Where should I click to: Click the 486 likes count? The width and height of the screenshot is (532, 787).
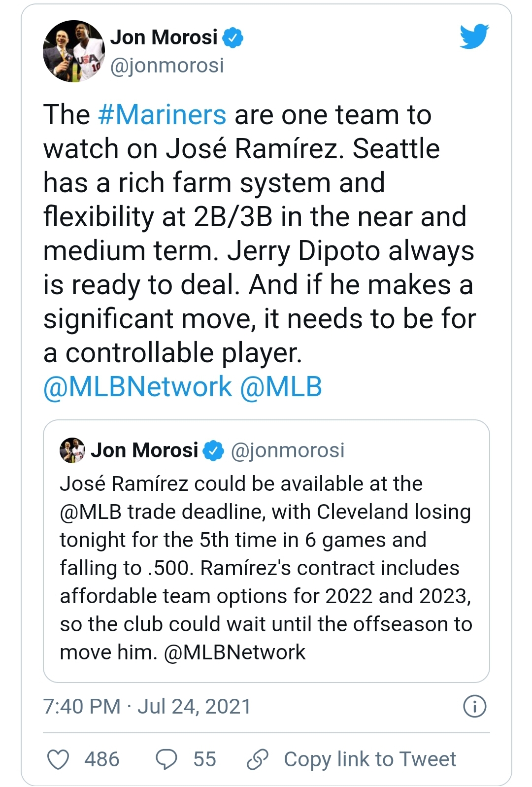(102, 759)
